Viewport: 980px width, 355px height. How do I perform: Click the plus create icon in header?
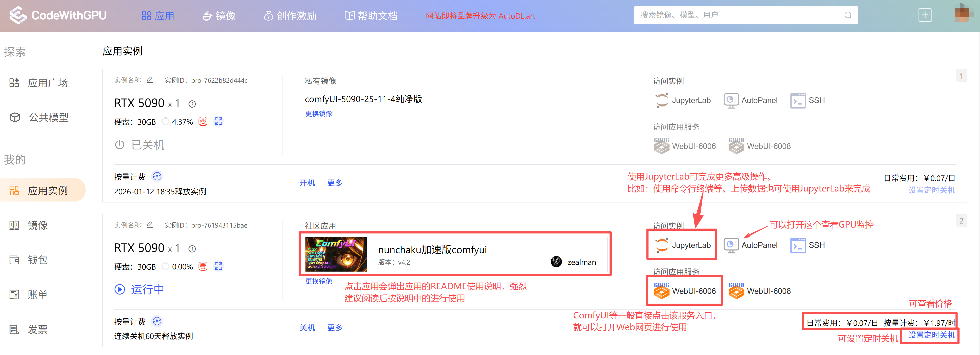coord(925,15)
